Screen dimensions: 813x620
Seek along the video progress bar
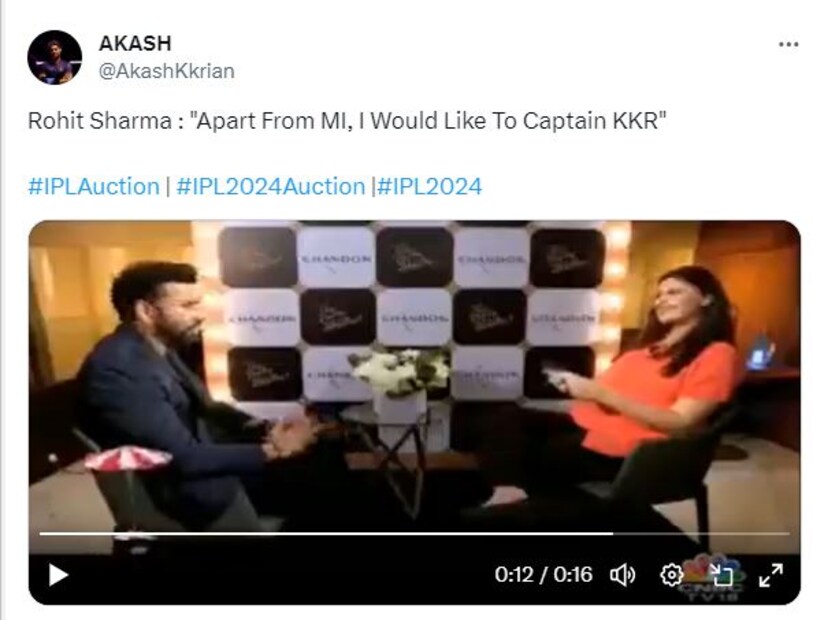[414, 533]
